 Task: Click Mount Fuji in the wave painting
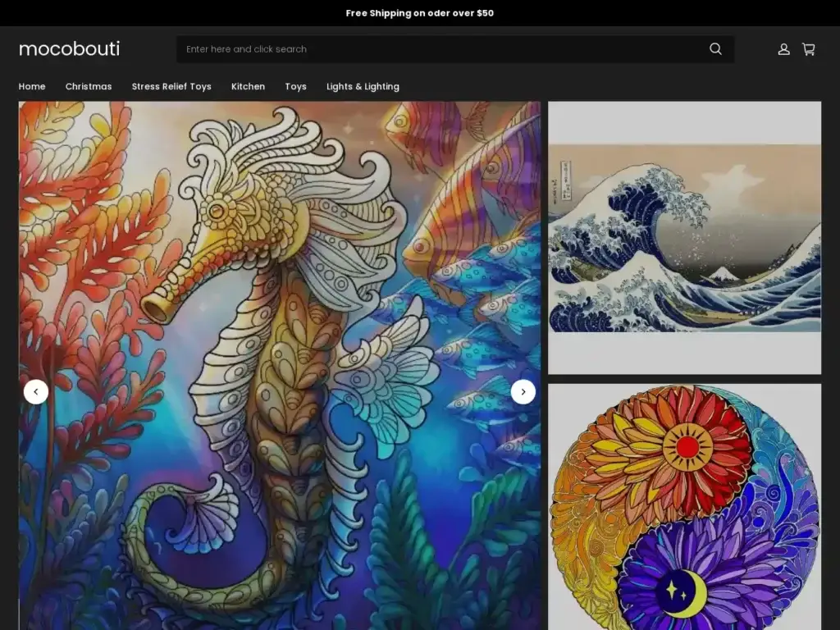tap(721, 273)
